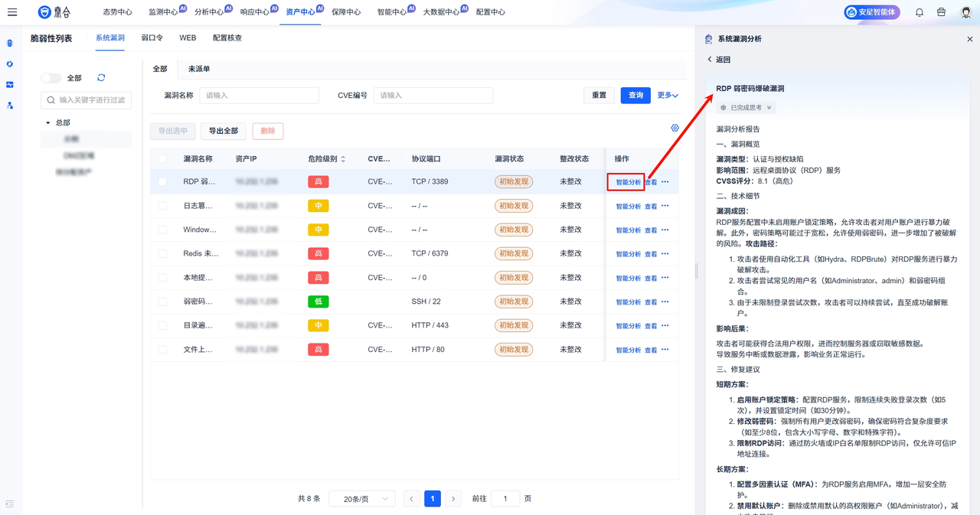
Task: Expand the 更多 filter options
Action: coord(668,96)
